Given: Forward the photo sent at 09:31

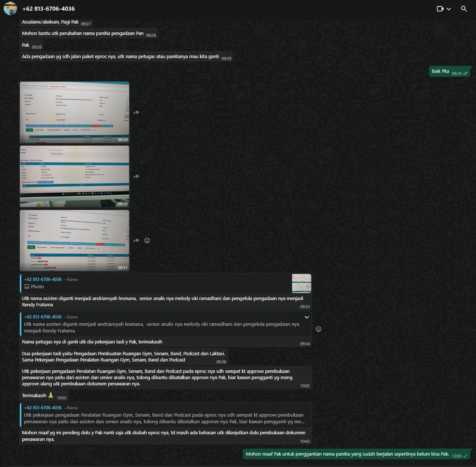Looking at the screenshot, I should pyautogui.click(x=136, y=240).
